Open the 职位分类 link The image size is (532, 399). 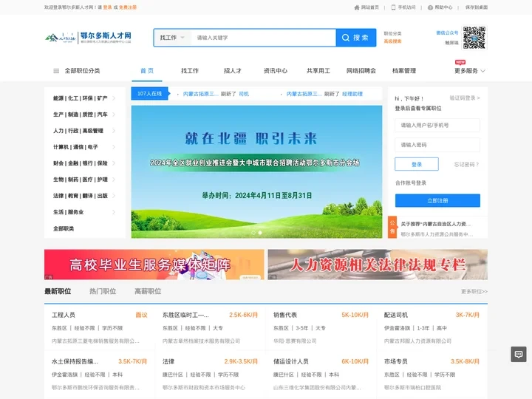[x=392, y=33]
